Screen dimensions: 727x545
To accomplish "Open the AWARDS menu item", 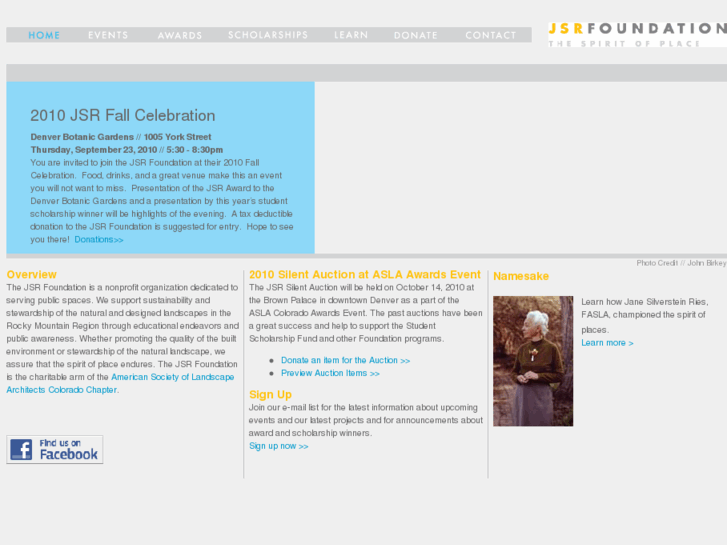I will click(x=180, y=35).
